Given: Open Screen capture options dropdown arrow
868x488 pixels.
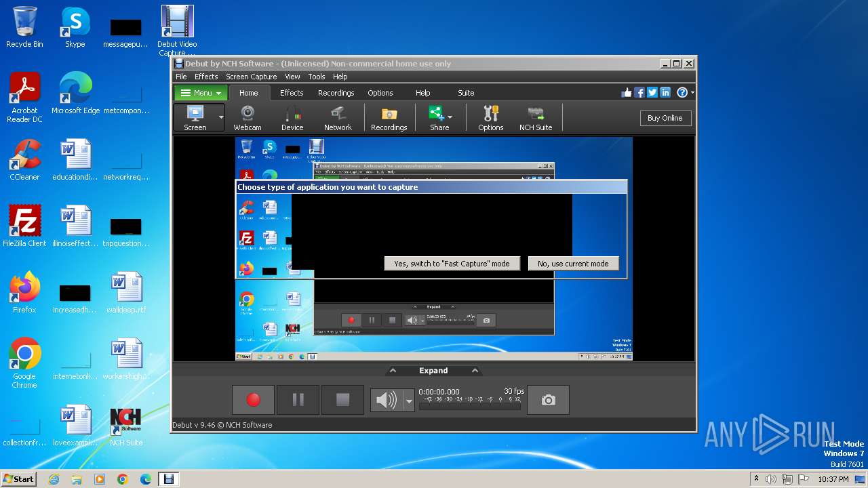Looking at the screenshot, I should click(221, 118).
